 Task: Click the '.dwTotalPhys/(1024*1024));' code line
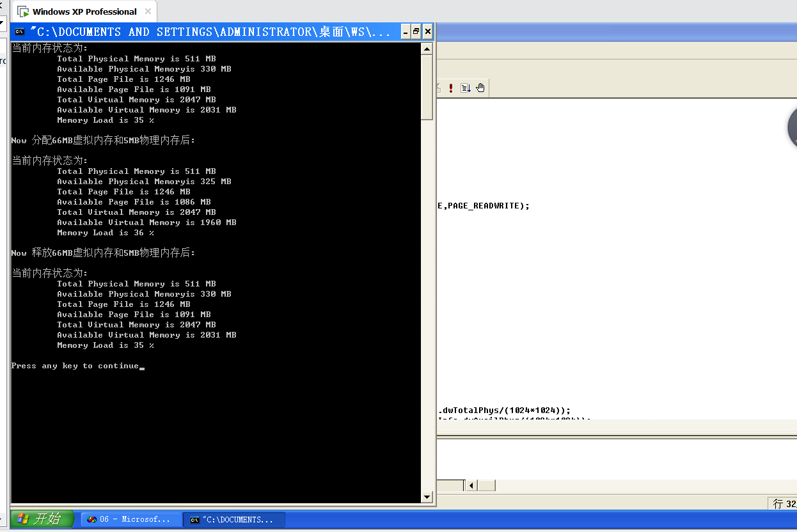click(x=504, y=411)
